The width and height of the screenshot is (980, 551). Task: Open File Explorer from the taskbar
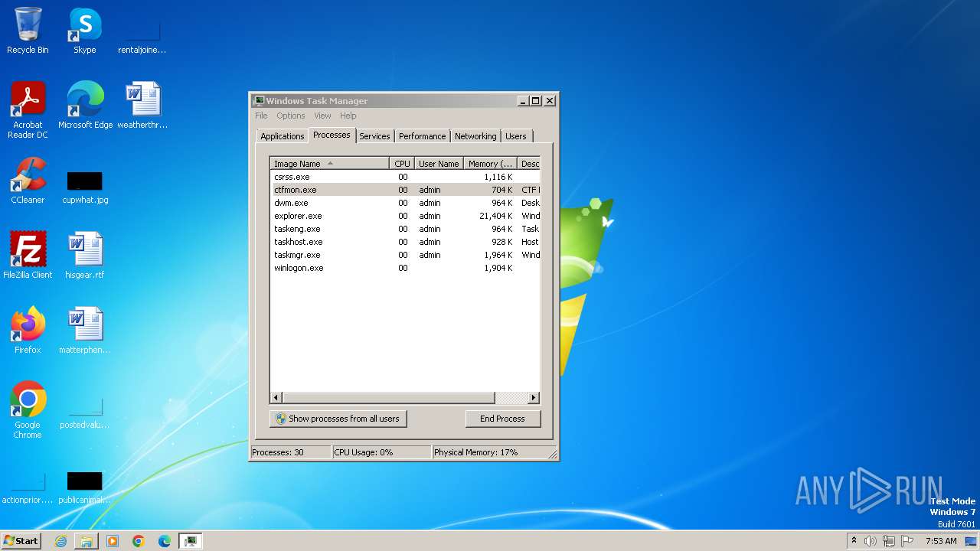87,541
